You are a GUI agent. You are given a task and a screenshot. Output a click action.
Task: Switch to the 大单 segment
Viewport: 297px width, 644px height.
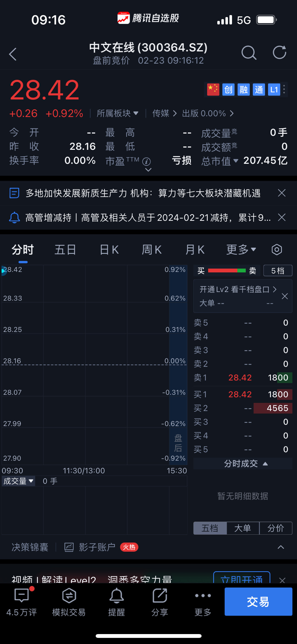(x=243, y=528)
